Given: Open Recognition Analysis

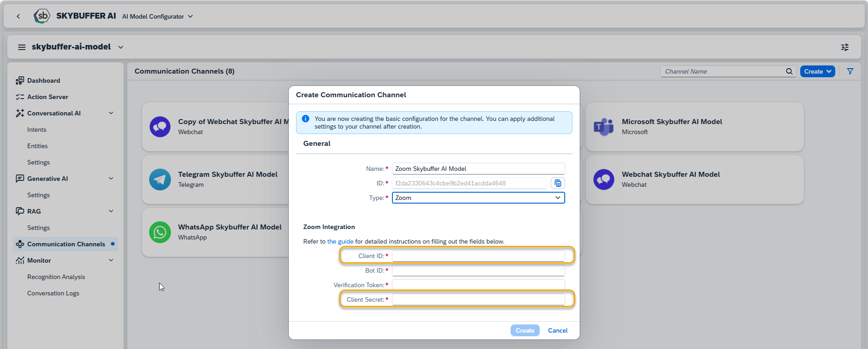Looking at the screenshot, I should 56,277.
